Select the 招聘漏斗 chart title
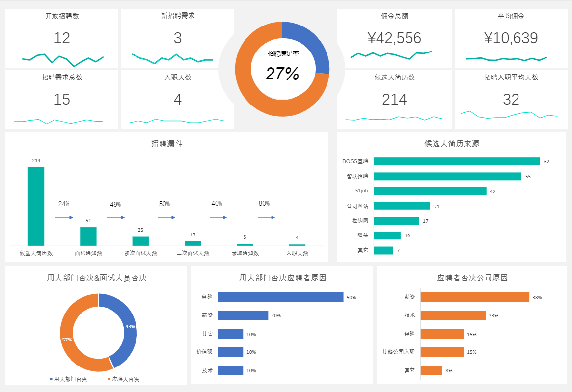The image size is (572, 392). pyautogui.click(x=165, y=143)
